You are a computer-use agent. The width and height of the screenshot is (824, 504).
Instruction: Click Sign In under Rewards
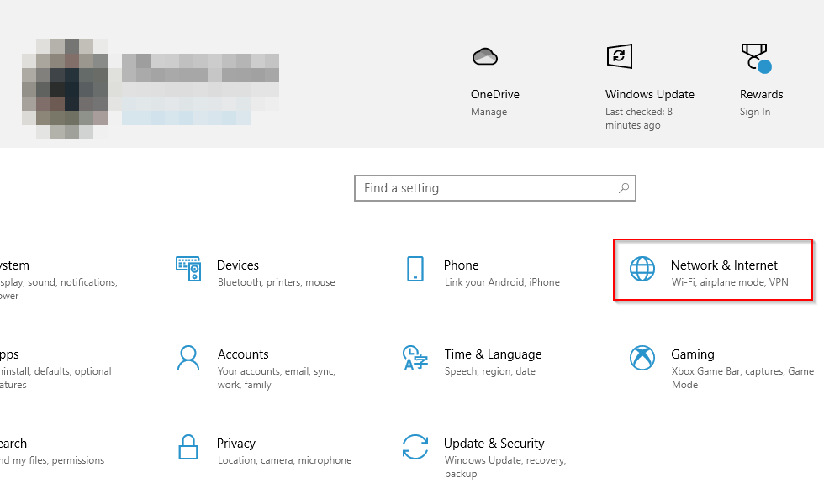(x=755, y=112)
